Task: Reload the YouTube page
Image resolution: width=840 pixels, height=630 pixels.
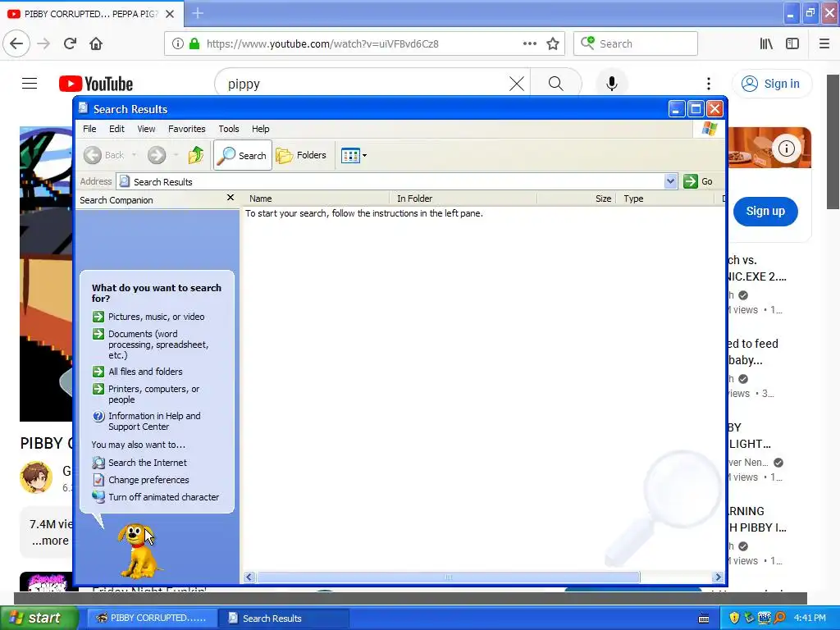Action: tap(70, 43)
